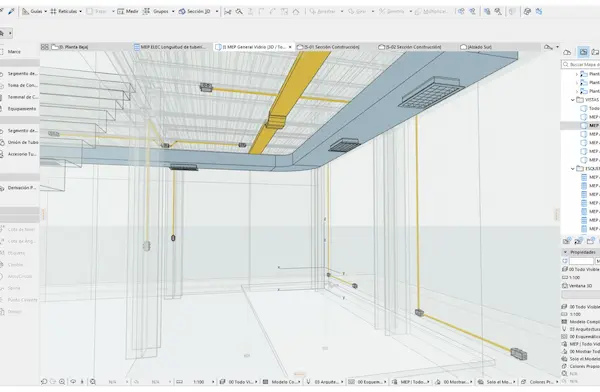The height and width of the screenshot is (392, 600).
Task: Select the eyedropper pick-up parameters tool
Action: click(11, 11)
